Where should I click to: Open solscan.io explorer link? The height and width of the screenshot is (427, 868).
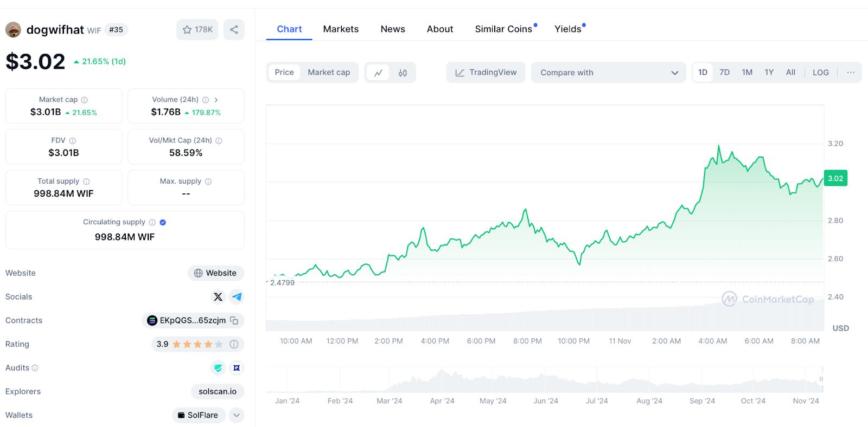[x=218, y=391]
